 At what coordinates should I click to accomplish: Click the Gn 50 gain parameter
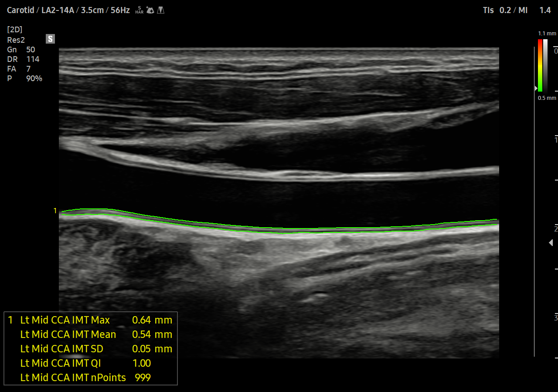pos(21,50)
